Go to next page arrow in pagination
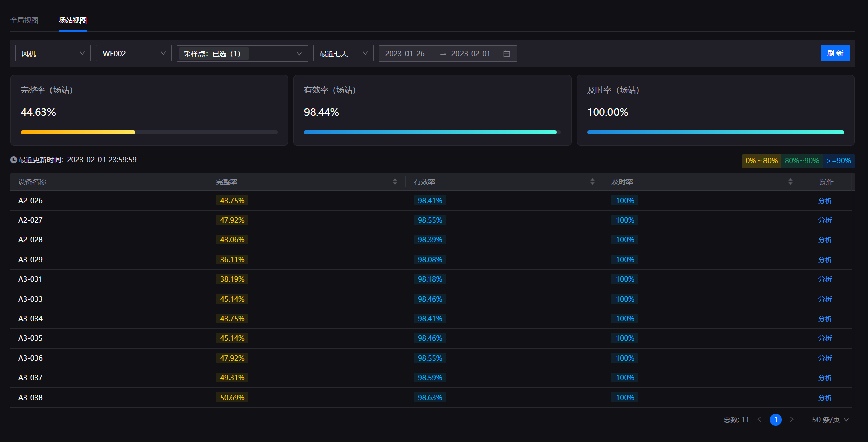This screenshot has width=868, height=442. [x=792, y=420]
